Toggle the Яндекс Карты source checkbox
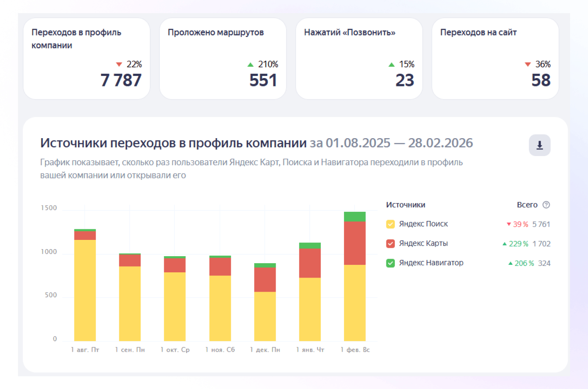Viewport: 588px width, 389px height. coord(390,244)
